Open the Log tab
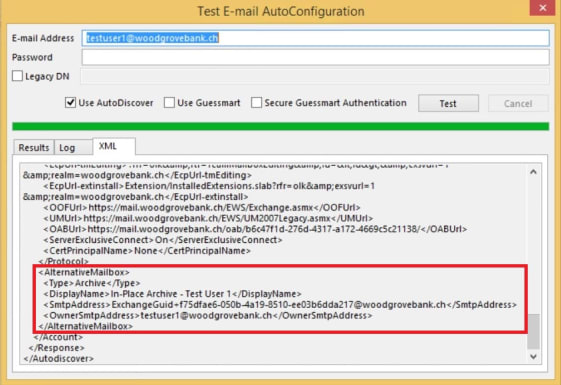The image size is (561, 385). pos(73,147)
